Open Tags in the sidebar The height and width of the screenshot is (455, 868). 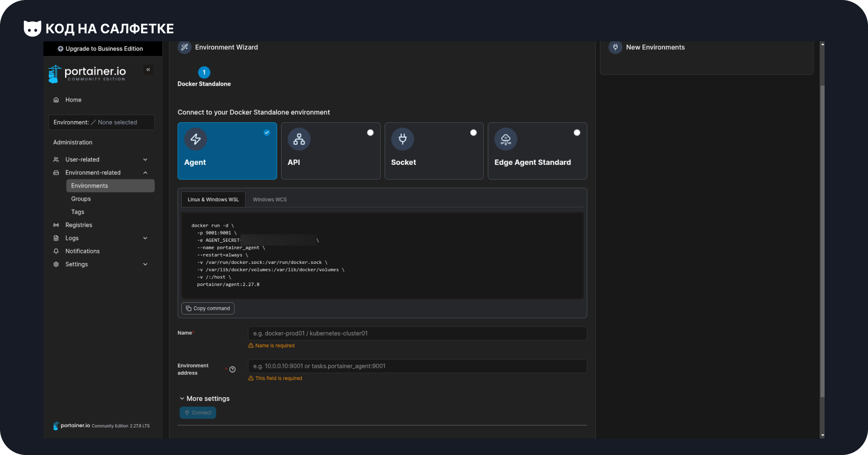click(x=78, y=212)
